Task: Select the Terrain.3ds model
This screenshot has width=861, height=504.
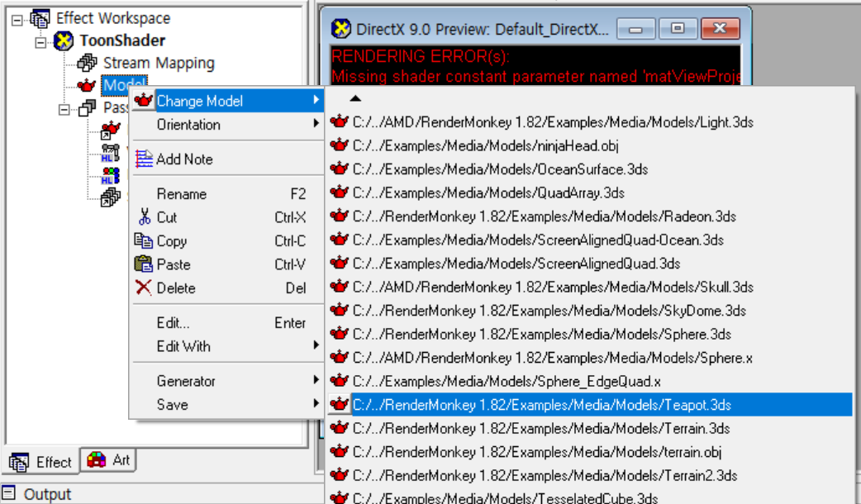Action: coord(588,428)
